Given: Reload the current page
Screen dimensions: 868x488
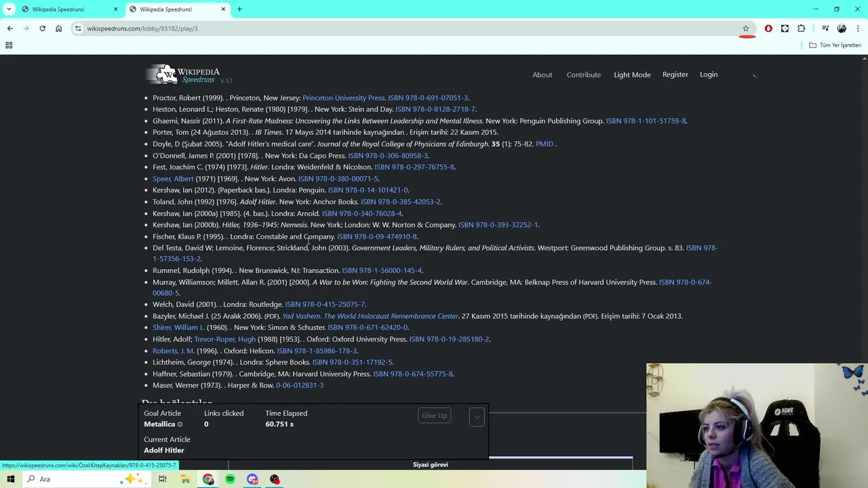Looking at the screenshot, I should coord(42,28).
